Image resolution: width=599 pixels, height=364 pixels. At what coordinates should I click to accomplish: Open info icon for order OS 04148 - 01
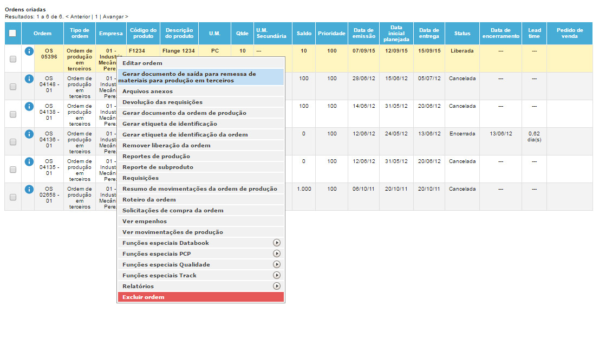click(29, 79)
